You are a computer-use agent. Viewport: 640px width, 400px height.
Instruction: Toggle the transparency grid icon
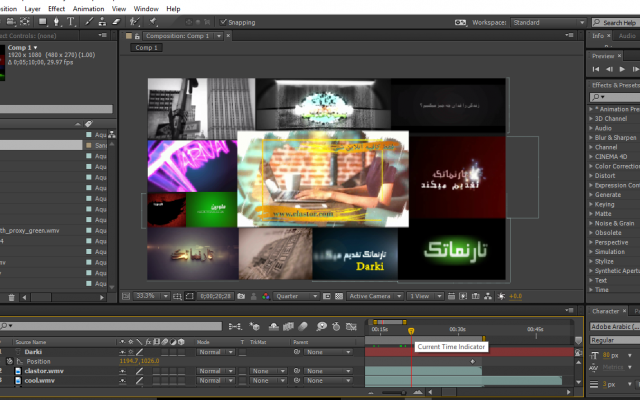point(339,296)
